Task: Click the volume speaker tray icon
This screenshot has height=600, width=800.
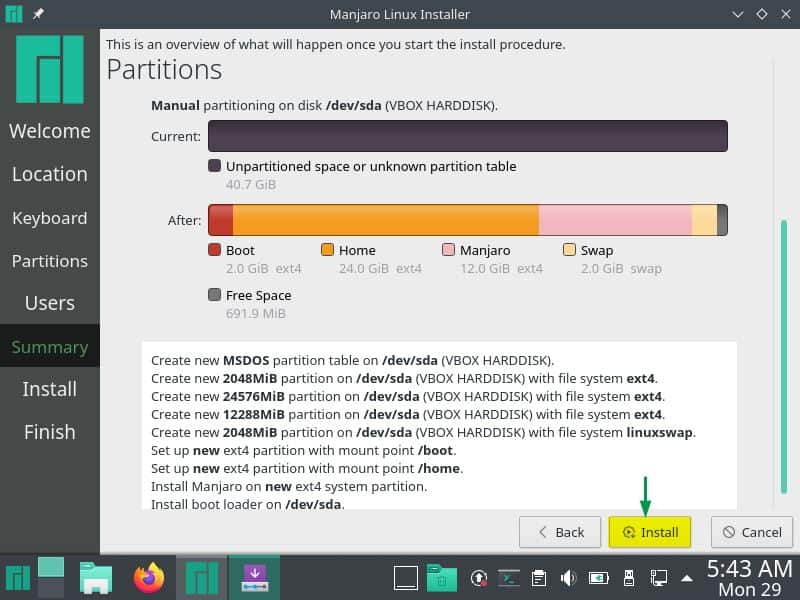Action: point(569,577)
